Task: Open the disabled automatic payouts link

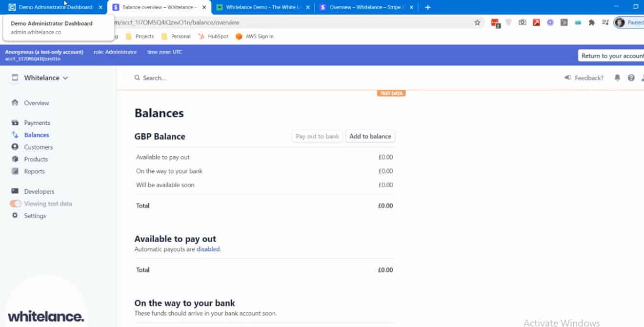Action: 208,249
